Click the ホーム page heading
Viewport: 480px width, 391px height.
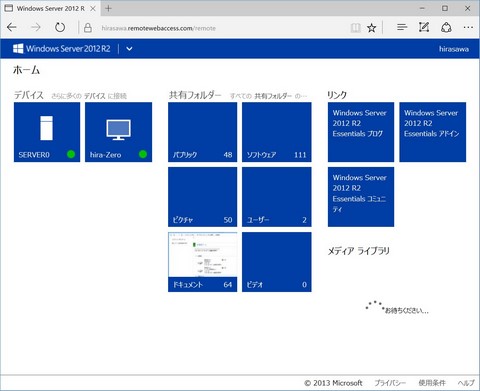tap(26, 70)
